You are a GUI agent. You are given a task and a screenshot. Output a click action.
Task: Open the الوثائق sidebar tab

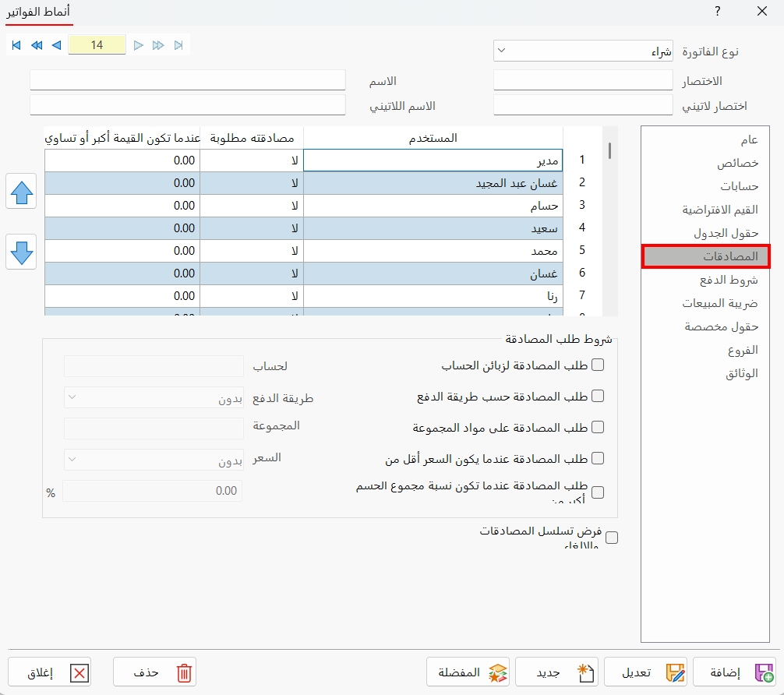705,373
